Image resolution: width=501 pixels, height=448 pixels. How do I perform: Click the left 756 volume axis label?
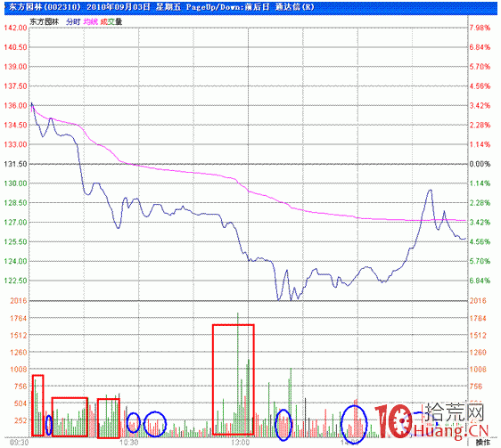(x=21, y=387)
